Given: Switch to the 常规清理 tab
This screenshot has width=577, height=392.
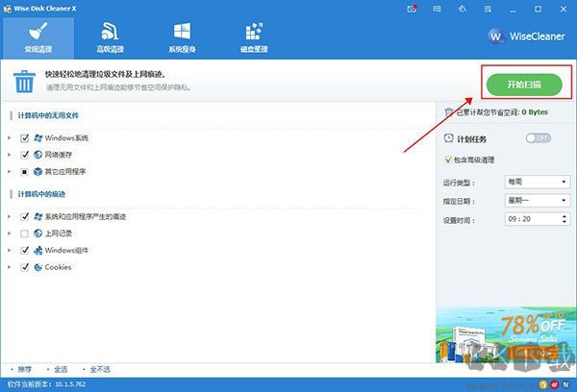Looking at the screenshot, I should click(38, 37).
